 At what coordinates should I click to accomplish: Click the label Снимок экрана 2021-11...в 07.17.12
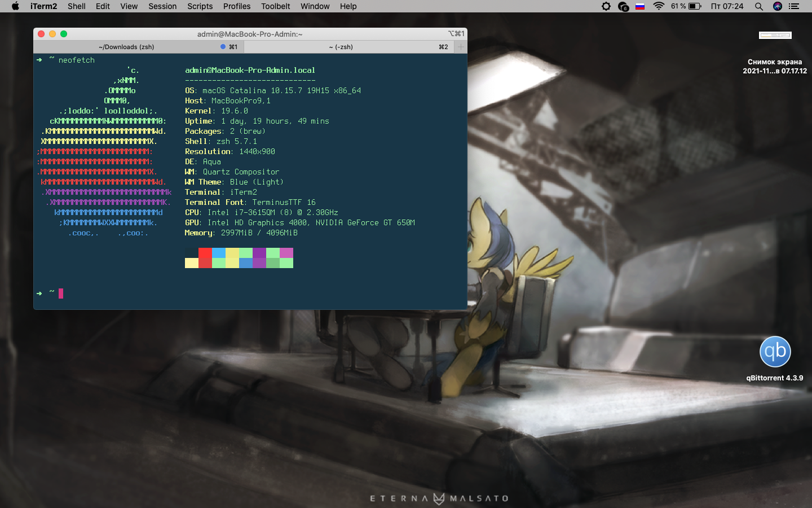click(775, 67)
